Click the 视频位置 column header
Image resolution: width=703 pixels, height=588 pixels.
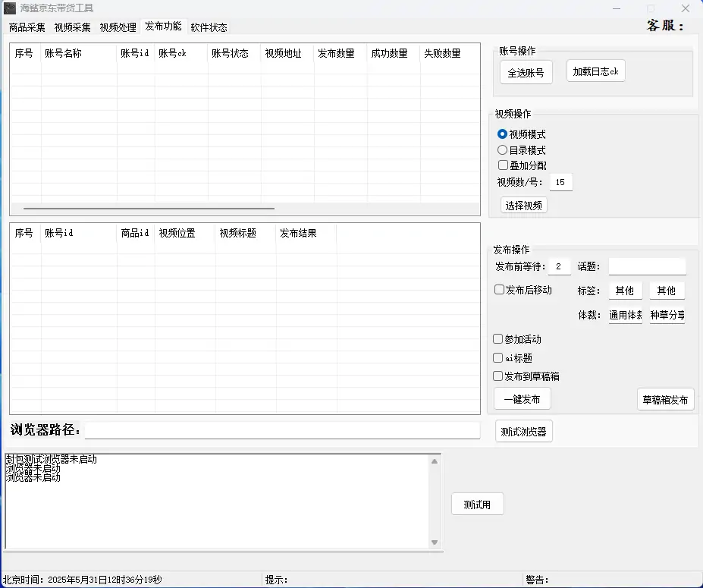[x=185, y=233]
